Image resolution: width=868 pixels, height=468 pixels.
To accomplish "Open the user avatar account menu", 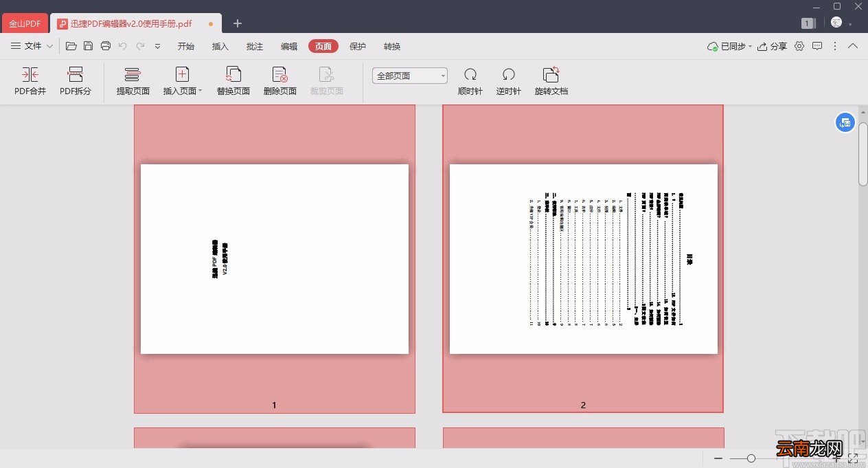I will [x=836, y=23].
